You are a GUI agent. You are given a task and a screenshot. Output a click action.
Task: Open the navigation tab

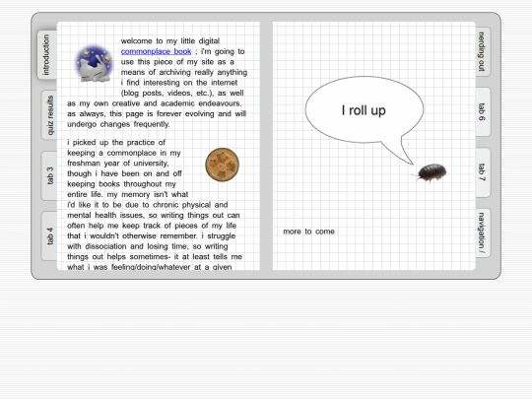tap(483, 233)
